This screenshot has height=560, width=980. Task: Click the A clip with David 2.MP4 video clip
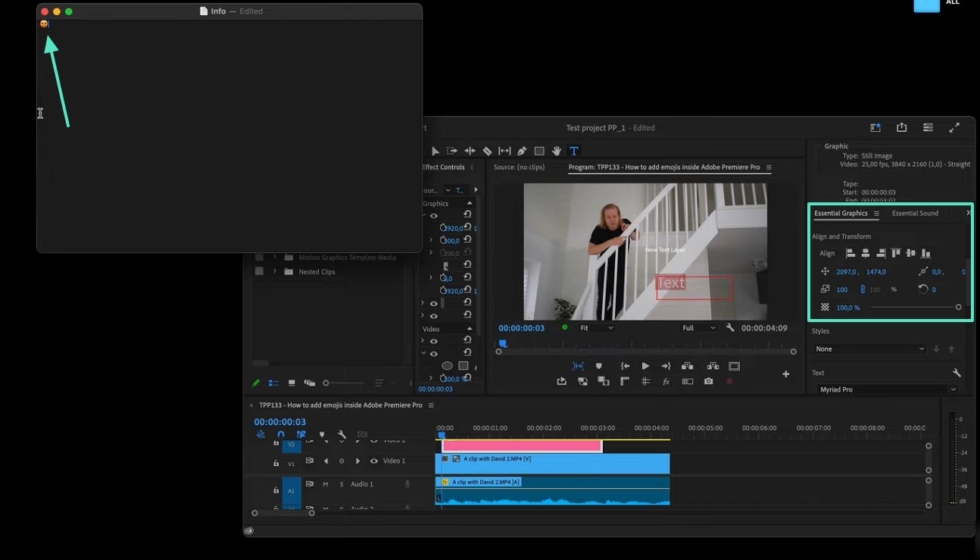pos(553,463)
